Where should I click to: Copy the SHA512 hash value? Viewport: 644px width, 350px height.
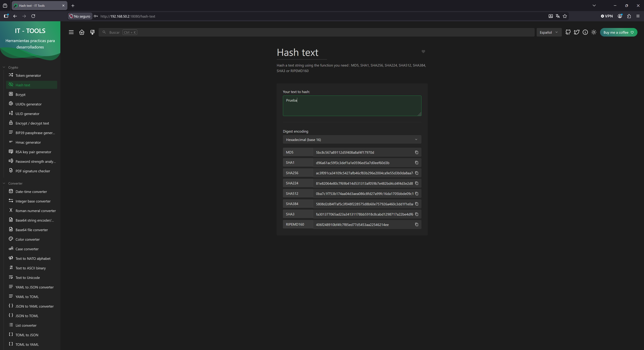click(x=416, y=194)
